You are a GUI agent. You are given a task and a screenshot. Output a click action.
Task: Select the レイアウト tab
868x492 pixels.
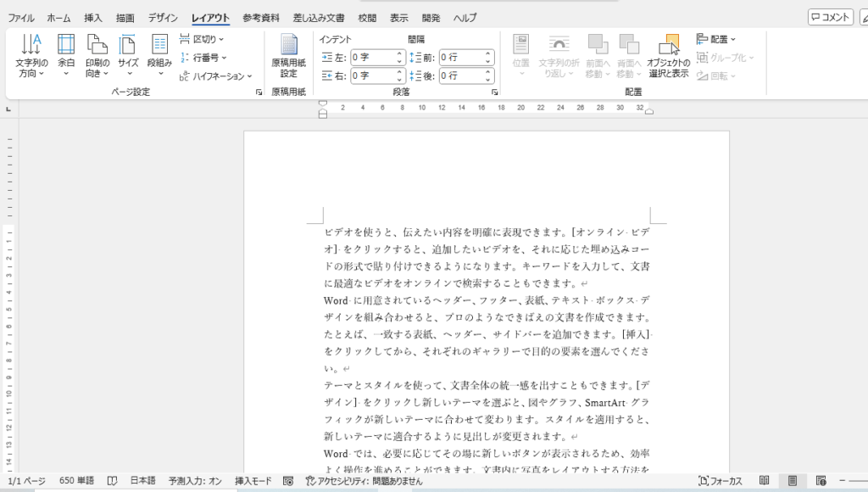(210, 18)
